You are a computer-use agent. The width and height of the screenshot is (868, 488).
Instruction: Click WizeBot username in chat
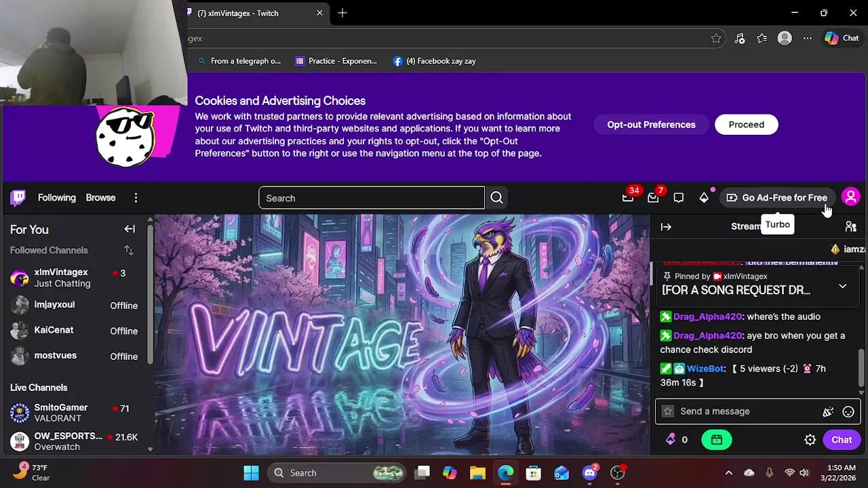click(x=705, y=369)
